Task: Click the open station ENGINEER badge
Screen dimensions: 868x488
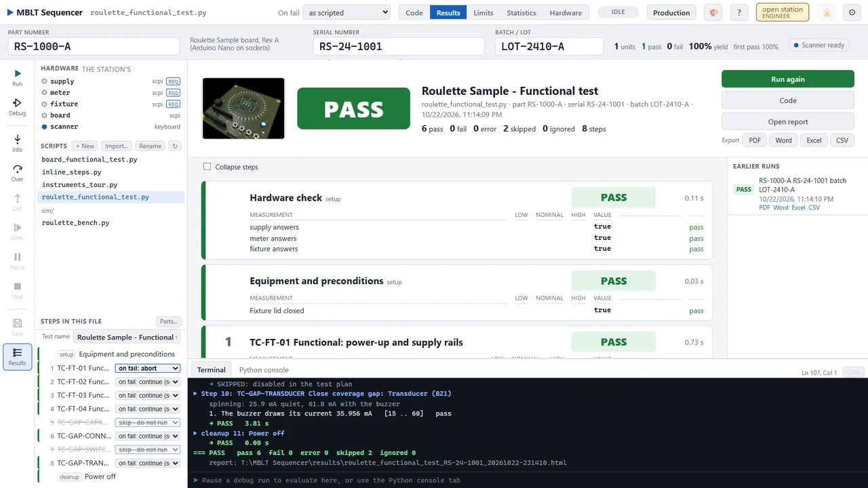Action: click(x=783, y=13)
